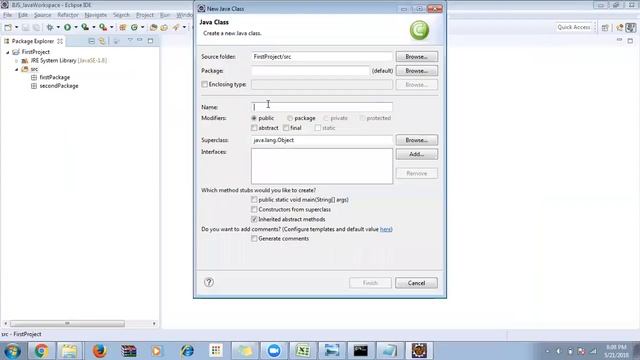This screenshot has height=360, width=640.
Task: Open Google Chrome from the taskbar
Action: (x=41, y=351)
